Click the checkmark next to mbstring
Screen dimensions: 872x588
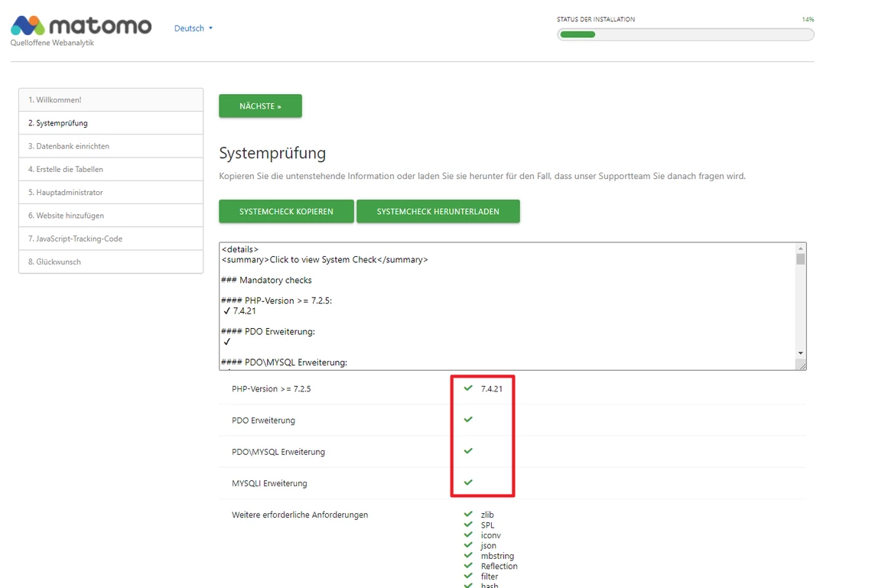pos(468,556)
